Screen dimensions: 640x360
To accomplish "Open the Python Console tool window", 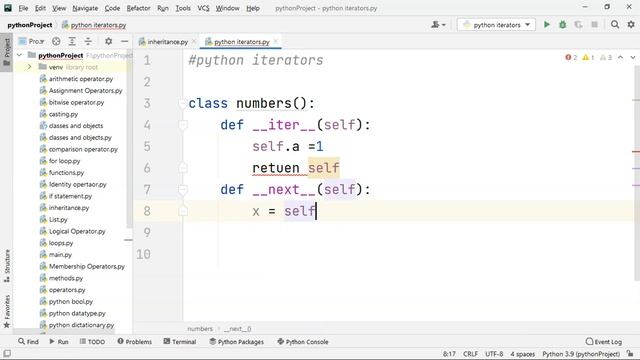I will tap(302, 342).
